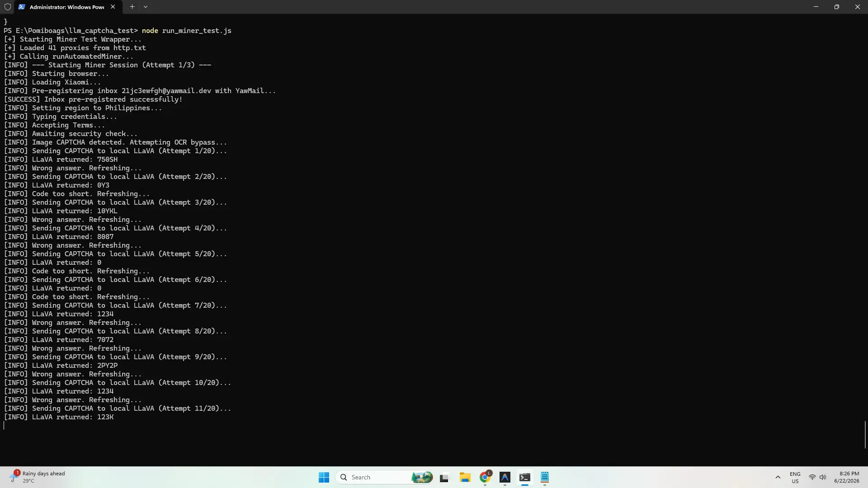Screen dimensions: 868x488
Task: Minimize the terminal window
Action: pos(816,7)
